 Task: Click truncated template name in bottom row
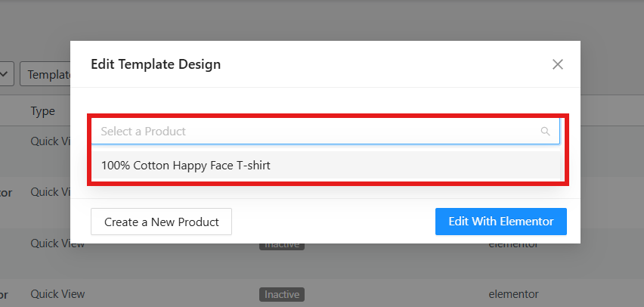5,293
